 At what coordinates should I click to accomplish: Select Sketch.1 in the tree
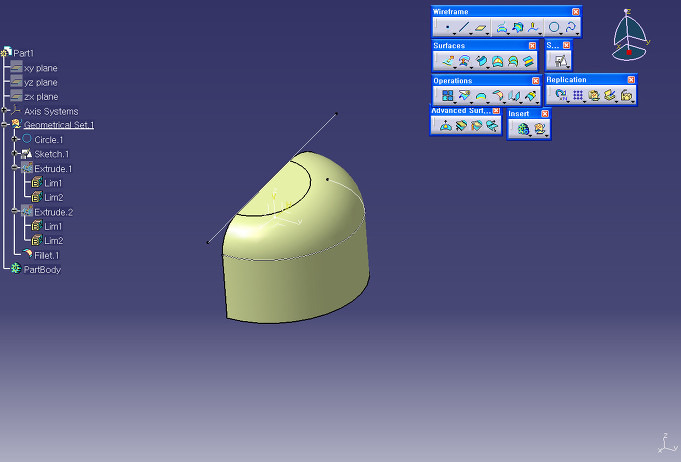(x=52, y=154)
